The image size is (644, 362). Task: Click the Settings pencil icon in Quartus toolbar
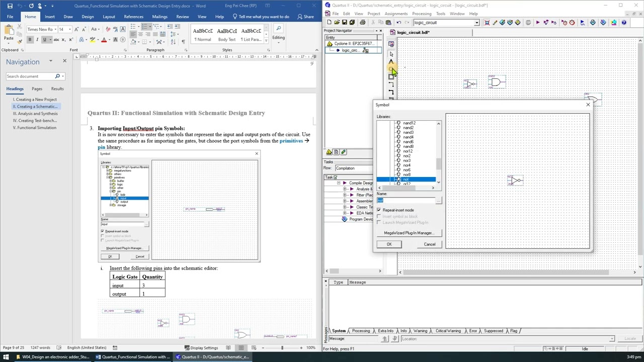495,23
